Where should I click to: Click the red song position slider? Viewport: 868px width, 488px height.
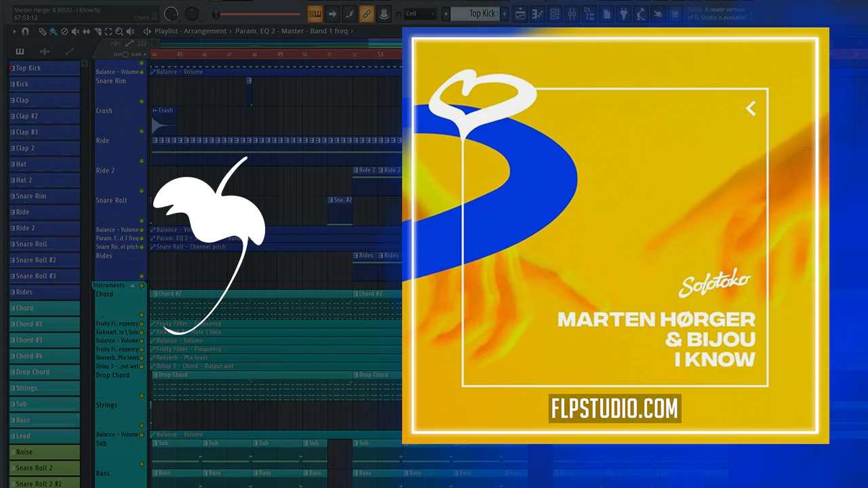click(256, 14)
